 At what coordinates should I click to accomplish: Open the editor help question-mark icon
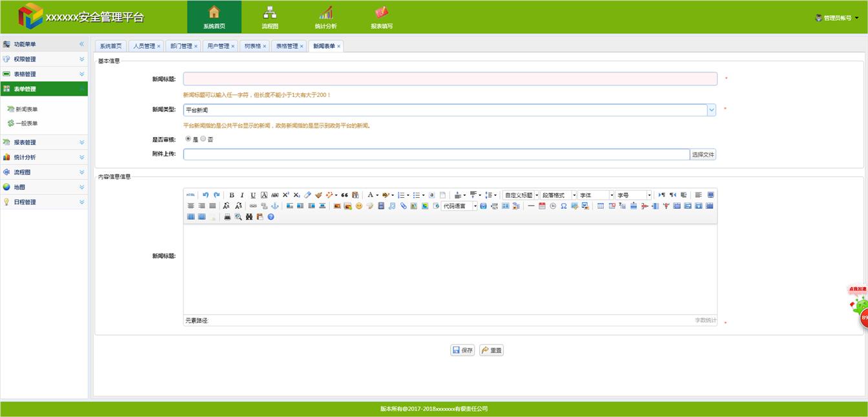pos(271,217)
